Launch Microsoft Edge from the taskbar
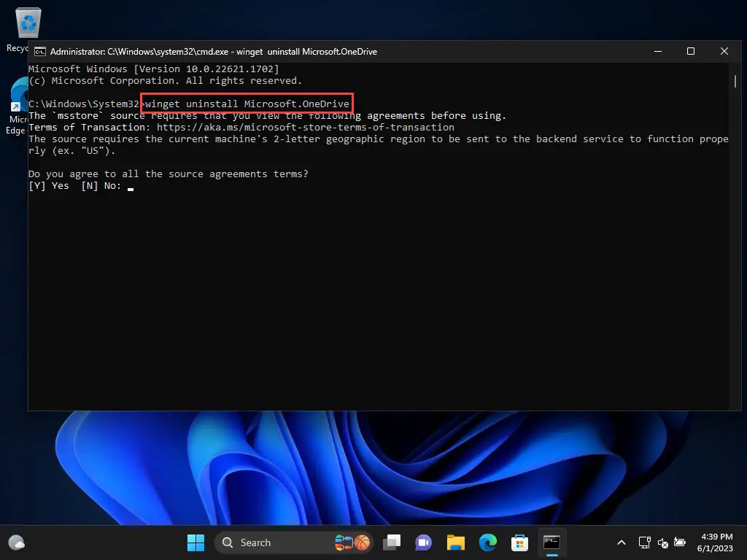This screenshot has width=747, height=560. [x=487, y=542]
